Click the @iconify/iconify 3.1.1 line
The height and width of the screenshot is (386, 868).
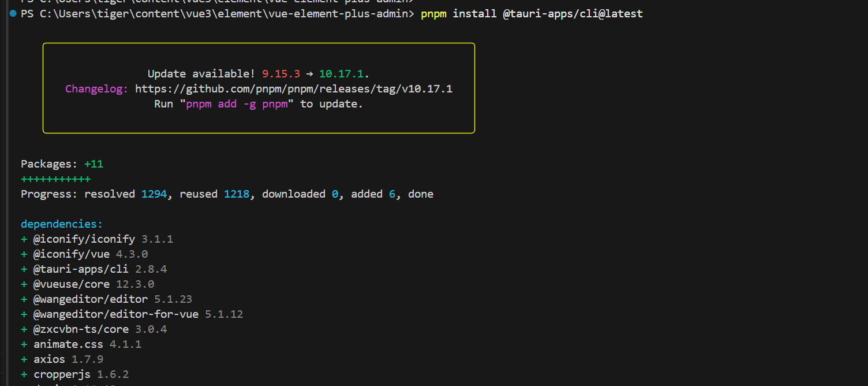(97, 239)
